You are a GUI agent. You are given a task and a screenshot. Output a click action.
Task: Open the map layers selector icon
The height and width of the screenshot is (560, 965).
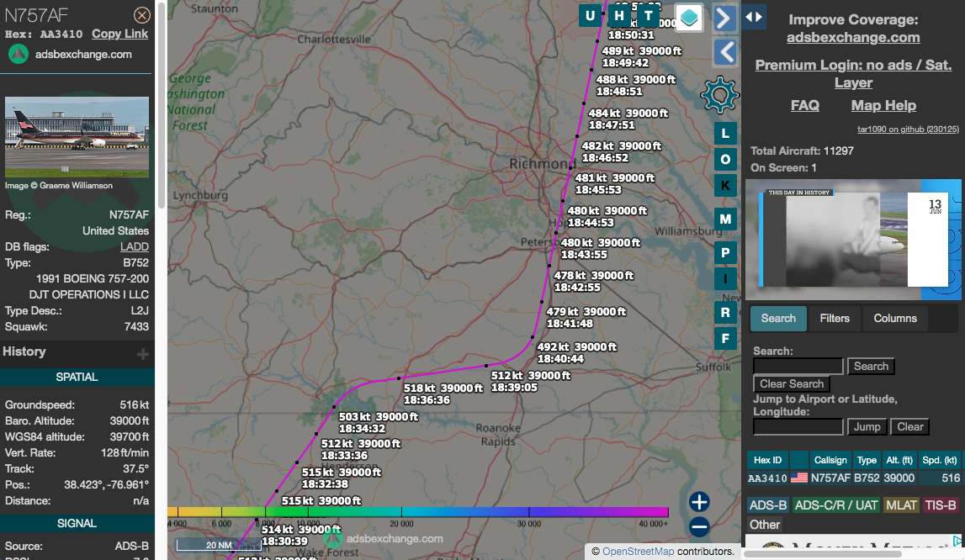click(689, 17)
